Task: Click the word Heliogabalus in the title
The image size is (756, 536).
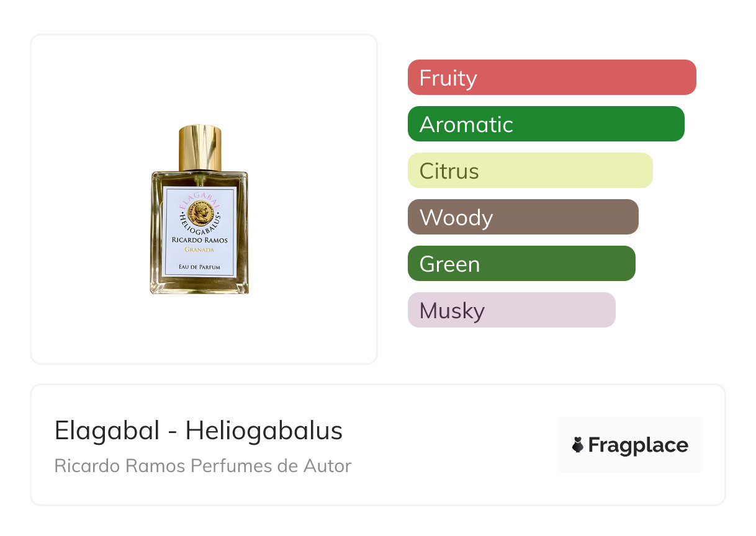Action: 264,431
